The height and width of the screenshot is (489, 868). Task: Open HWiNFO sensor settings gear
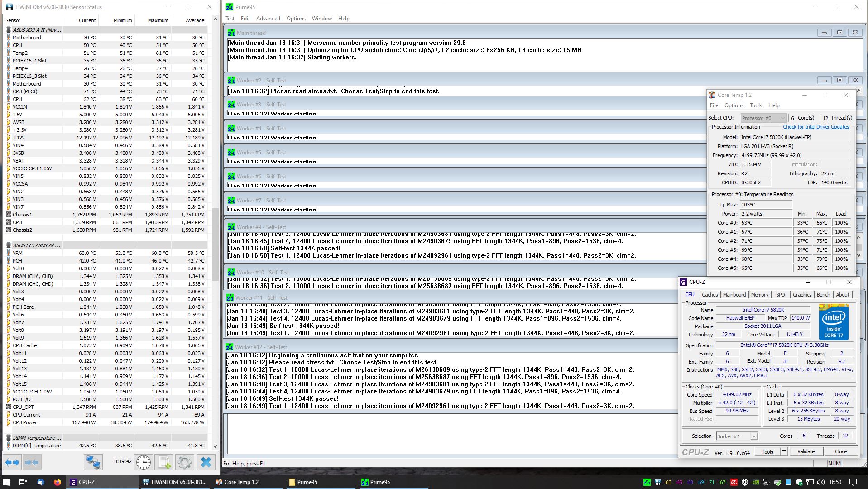pos(184,462)
